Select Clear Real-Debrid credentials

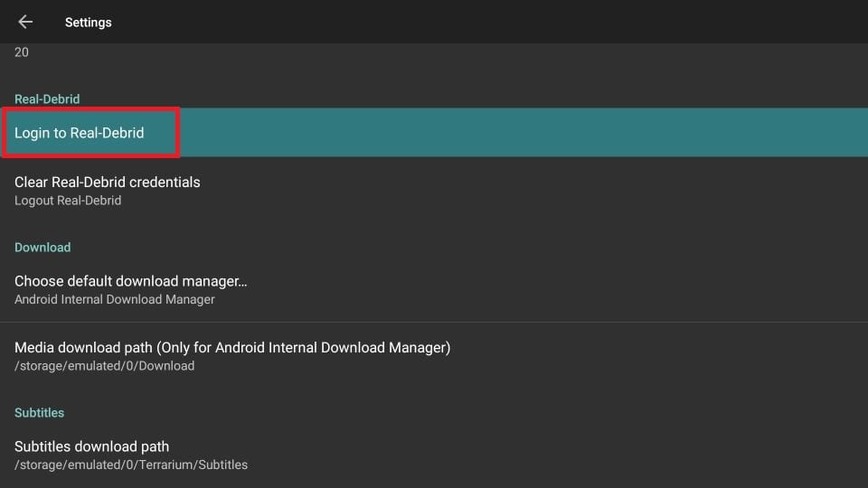[434, 191]
